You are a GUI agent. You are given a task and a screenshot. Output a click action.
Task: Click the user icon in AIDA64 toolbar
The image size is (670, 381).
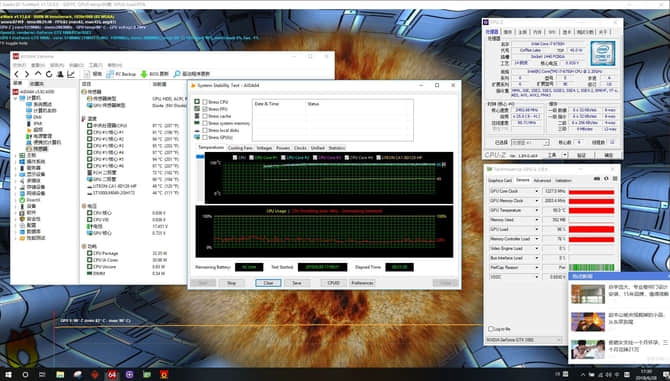pos(60,74)
